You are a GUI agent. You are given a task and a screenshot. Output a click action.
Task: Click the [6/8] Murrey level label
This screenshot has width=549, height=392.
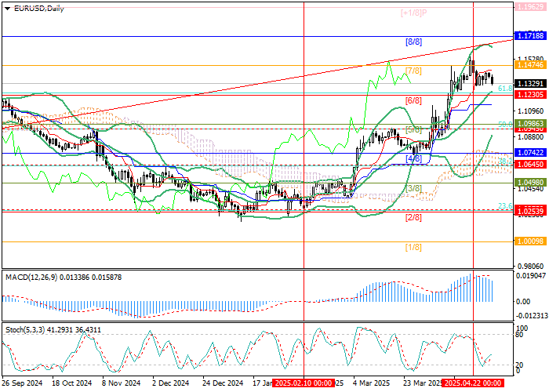414,101
